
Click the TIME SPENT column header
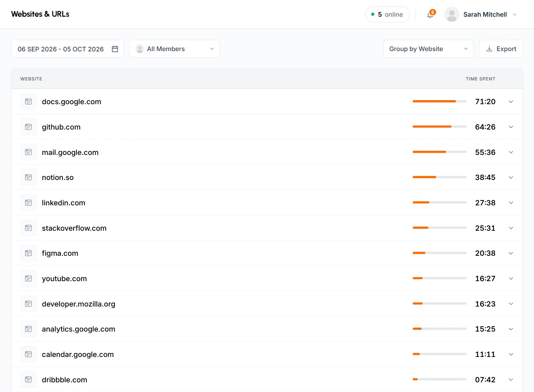481,79
